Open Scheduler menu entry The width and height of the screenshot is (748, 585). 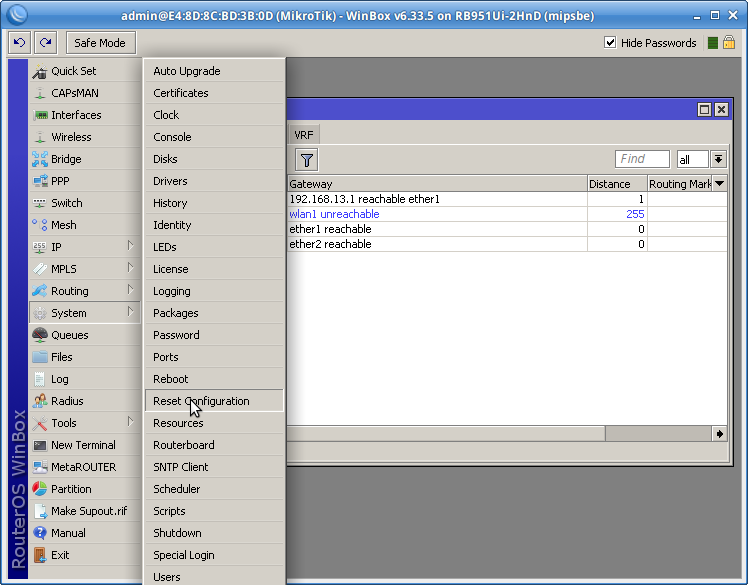point(214,489)
